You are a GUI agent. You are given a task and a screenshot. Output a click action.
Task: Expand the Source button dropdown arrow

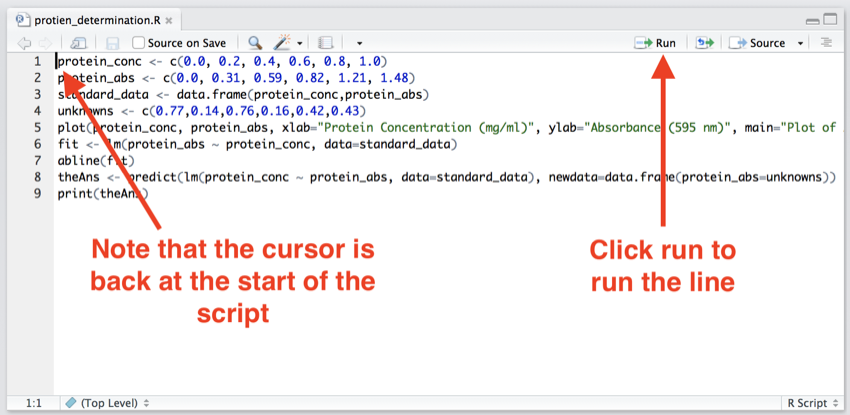800,43
